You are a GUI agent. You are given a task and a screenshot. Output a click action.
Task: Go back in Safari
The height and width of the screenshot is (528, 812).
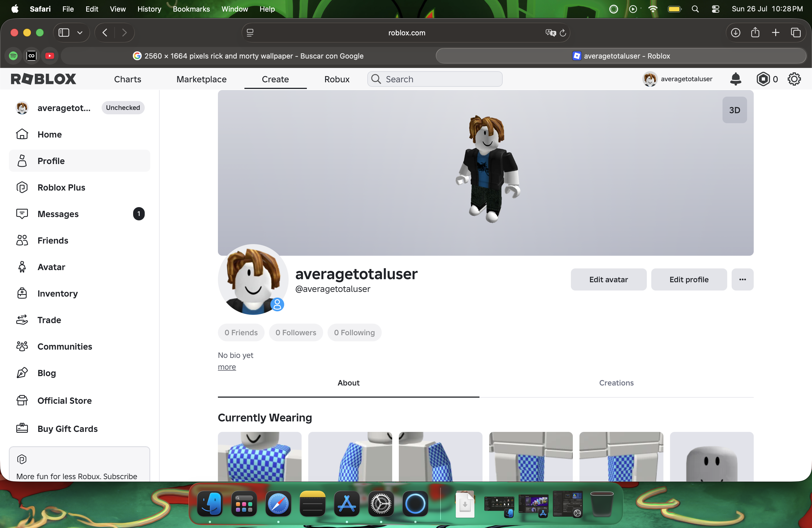click(105, 33)
